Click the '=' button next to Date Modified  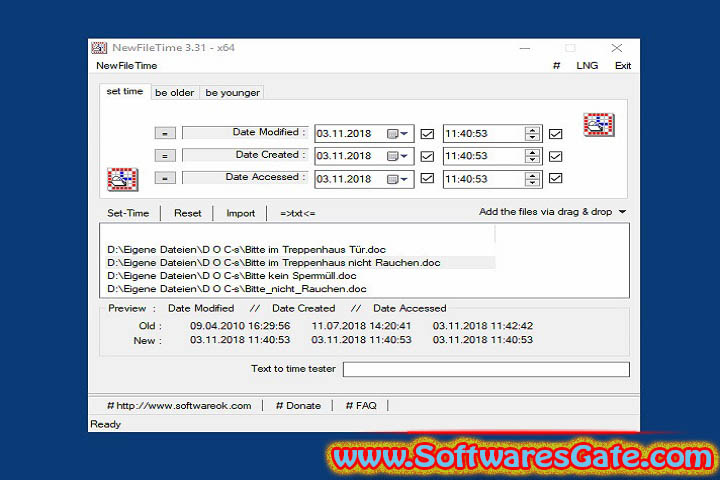(165, 134)
